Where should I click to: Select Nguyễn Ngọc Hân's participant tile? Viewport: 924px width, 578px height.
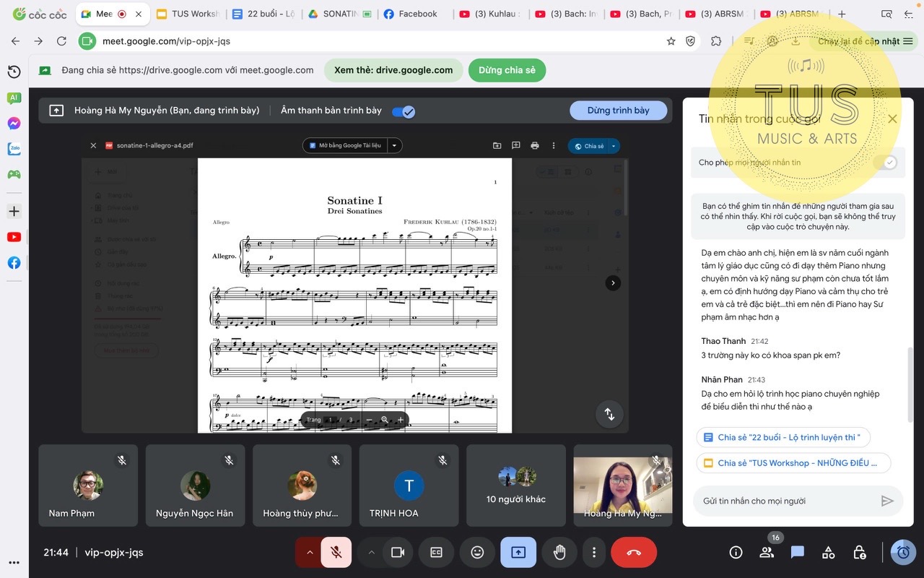(x=195, y=486)
